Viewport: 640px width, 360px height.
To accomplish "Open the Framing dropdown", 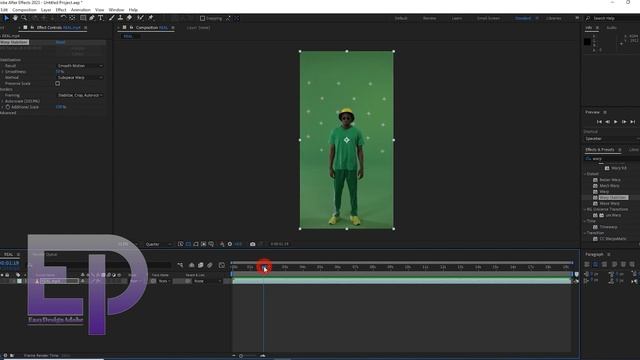I will [80, 95].
